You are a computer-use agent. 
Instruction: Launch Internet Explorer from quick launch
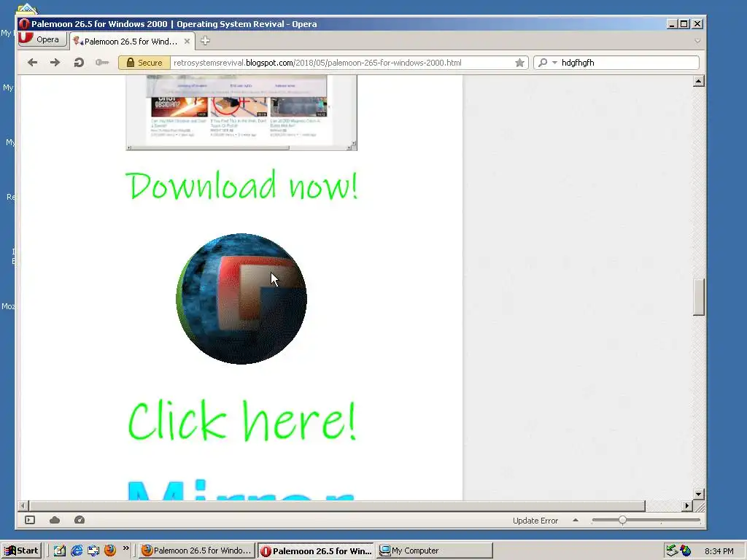click(x=76, y=551)
